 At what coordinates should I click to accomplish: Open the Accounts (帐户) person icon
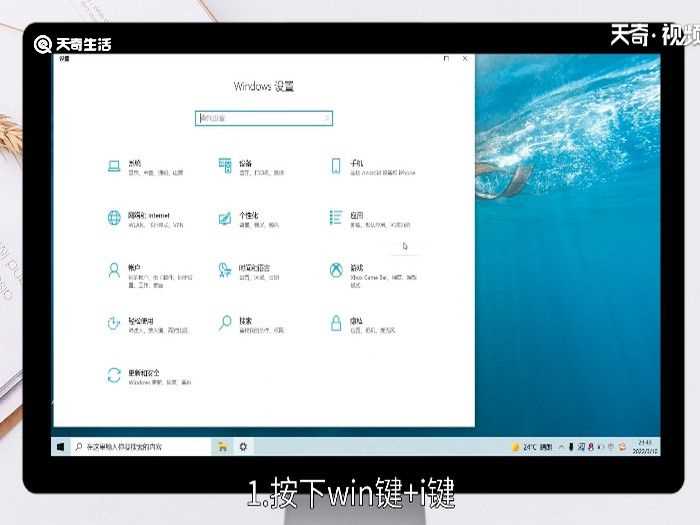point(114,271)
